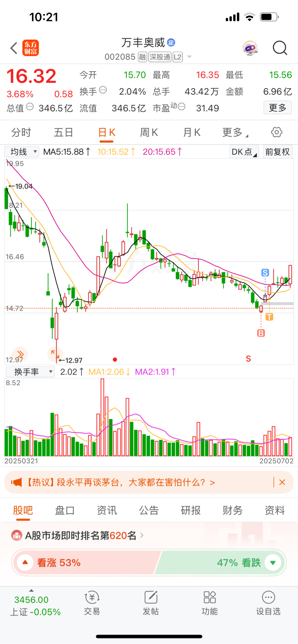Close the 热议 banner

(282, 482)
